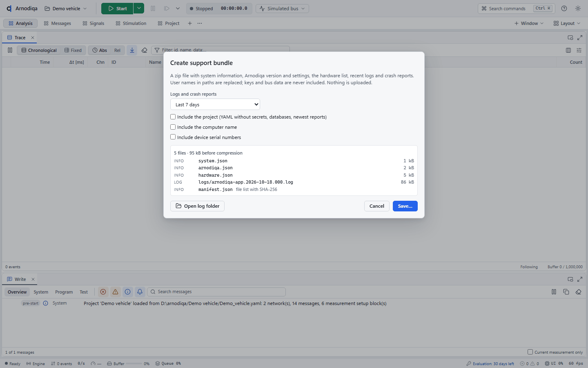Select Rel time display in Trace
The width and height of the screenshot is (588, 368).
[117, 50]
